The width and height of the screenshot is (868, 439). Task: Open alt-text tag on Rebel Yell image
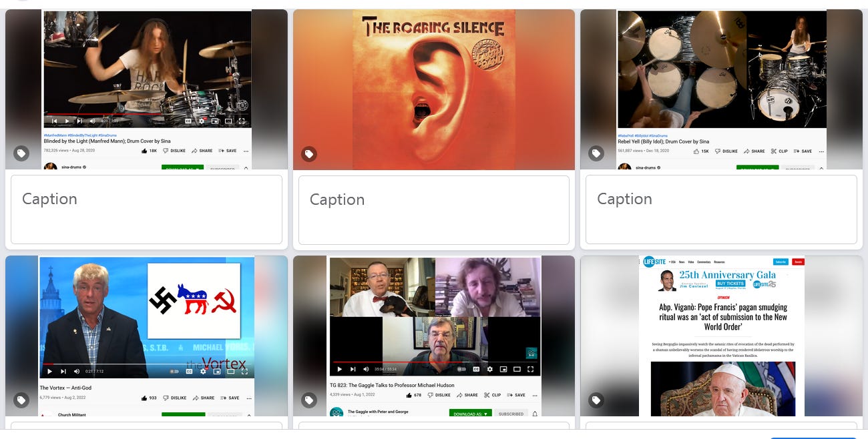(596, 153)
